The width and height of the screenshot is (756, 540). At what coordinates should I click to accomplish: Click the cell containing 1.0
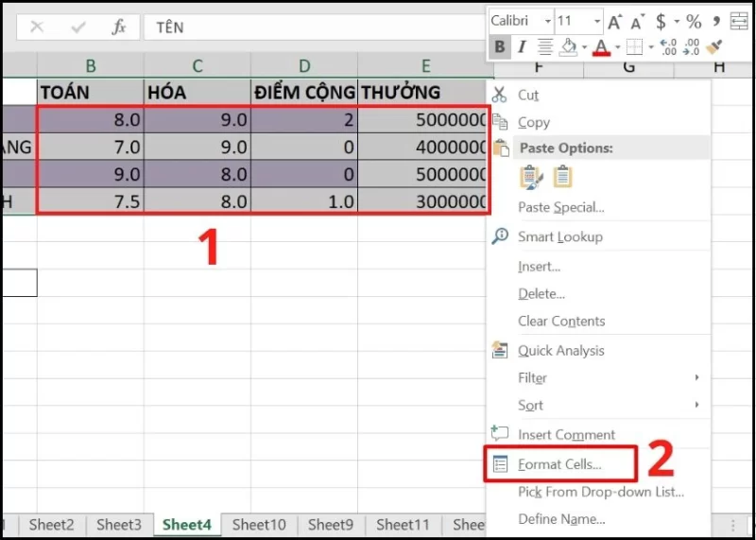point(304,200)
